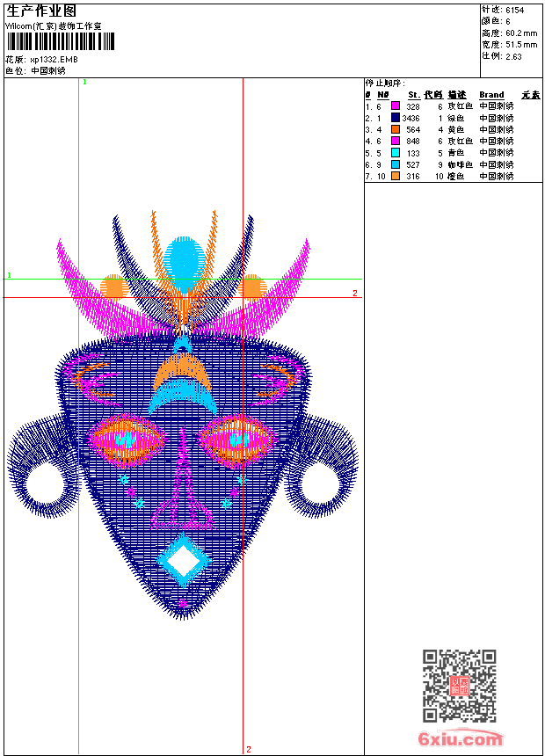
Task: Click the design file name xp1332.EMB
Action: 54,60
